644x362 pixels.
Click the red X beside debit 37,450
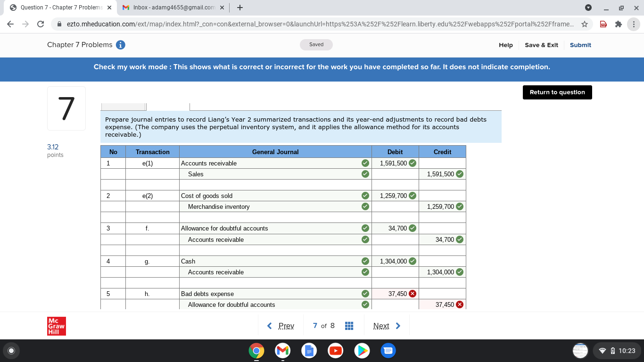point(413,294)
